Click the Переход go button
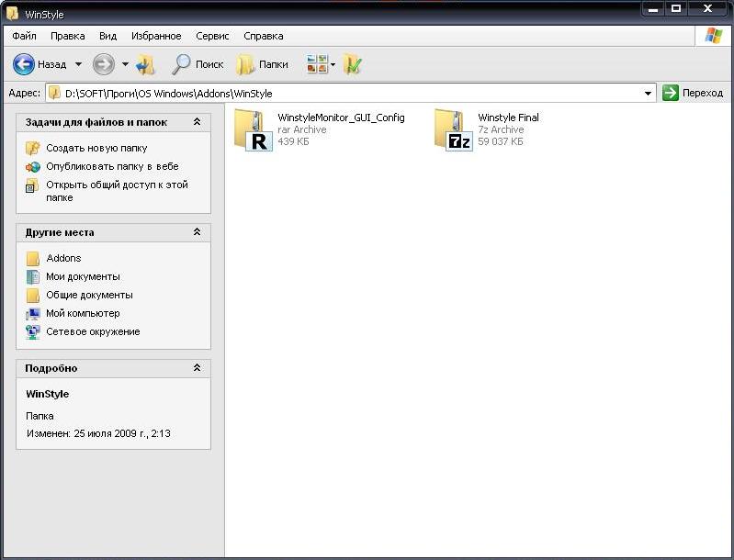Image resolution: width=734 pixels, height=560 pixels. pos(693,93)
